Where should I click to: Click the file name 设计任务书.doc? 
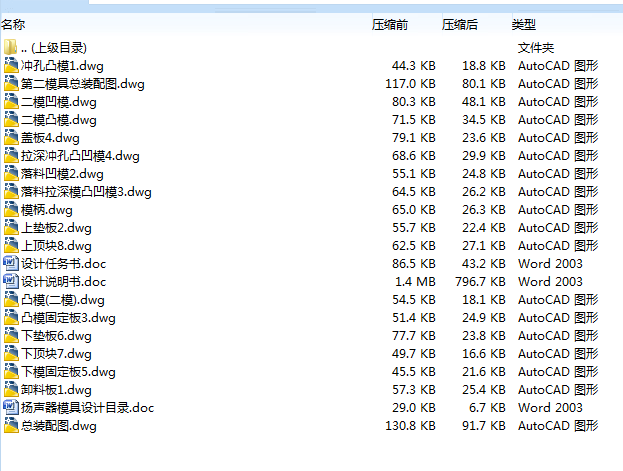(64, 264)
